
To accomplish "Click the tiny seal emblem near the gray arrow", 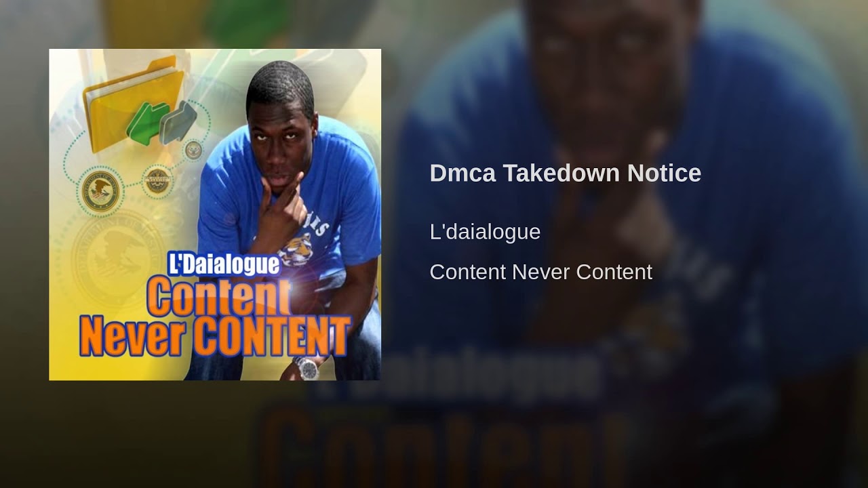I will tap(193, 150).
